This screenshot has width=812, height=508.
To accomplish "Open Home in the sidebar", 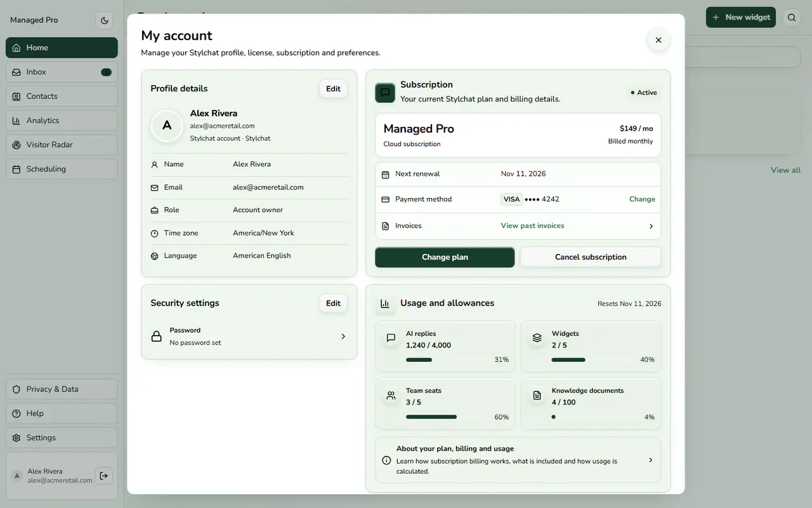I will [62, 48].
